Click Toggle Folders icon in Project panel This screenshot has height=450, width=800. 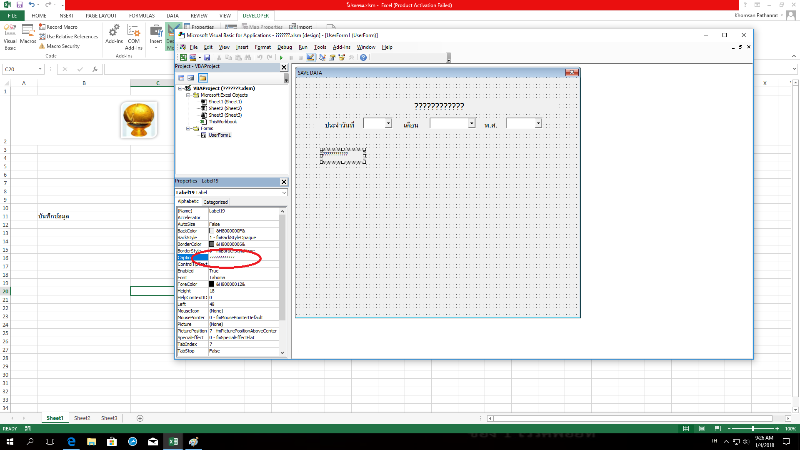pos(201,77)
